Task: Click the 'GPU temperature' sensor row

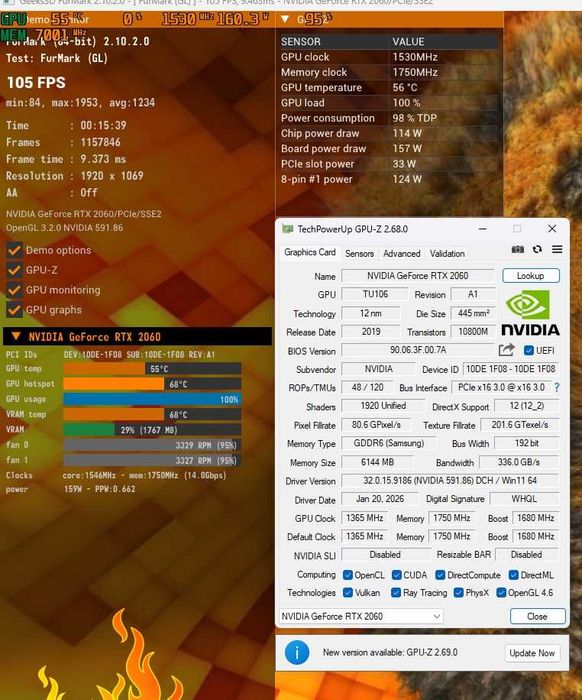Action: (x=388, y=88)
